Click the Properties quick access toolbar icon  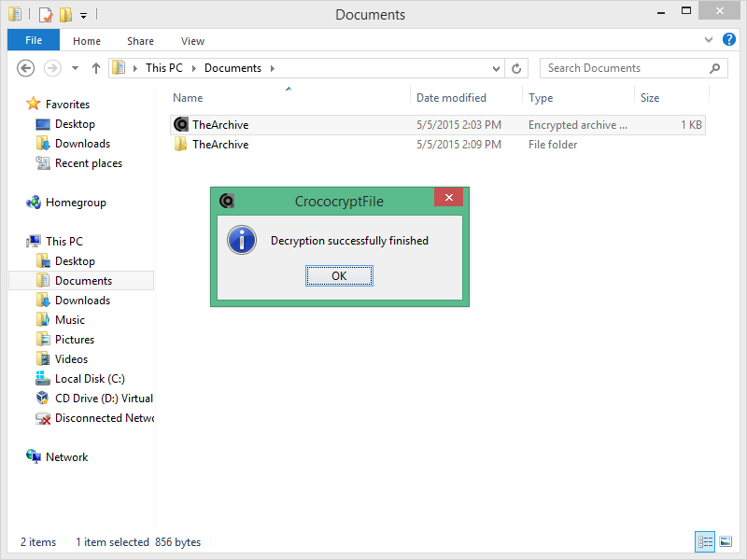46,15
